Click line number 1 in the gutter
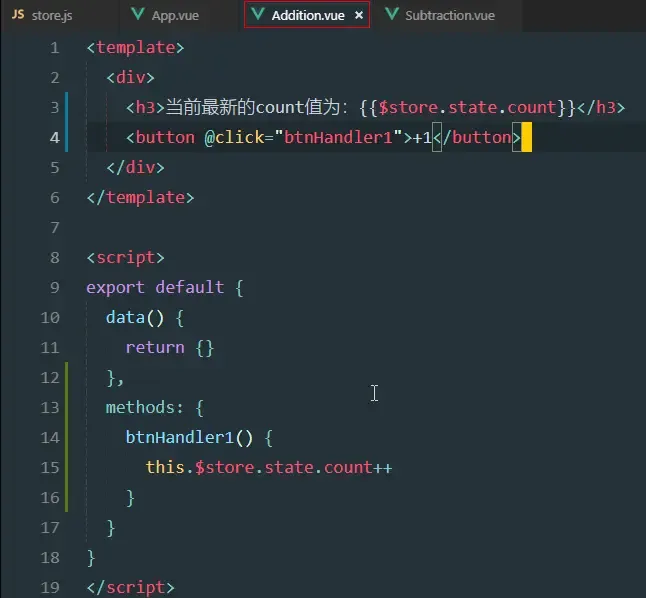The image size is (646, 598). (54, 48)
